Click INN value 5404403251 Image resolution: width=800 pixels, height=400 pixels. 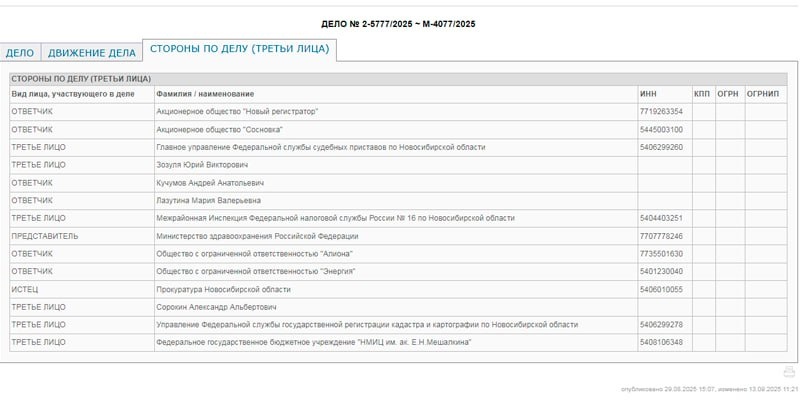[661, 218]
